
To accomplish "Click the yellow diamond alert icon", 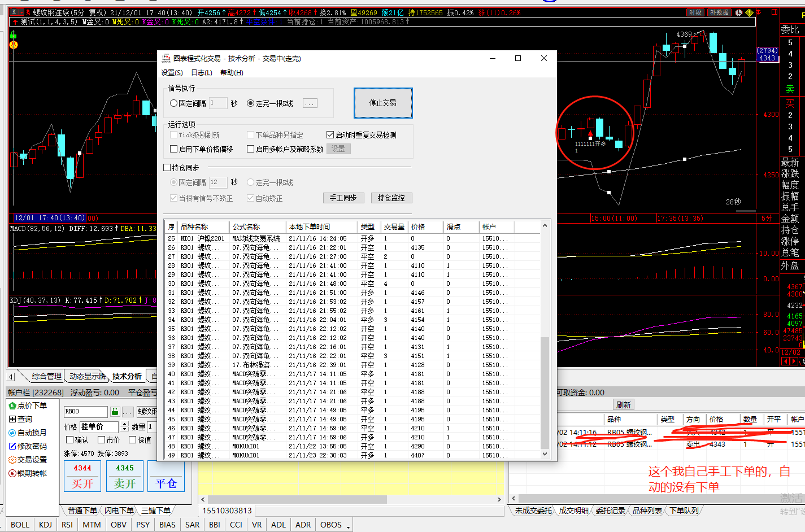I will [749, 12].
